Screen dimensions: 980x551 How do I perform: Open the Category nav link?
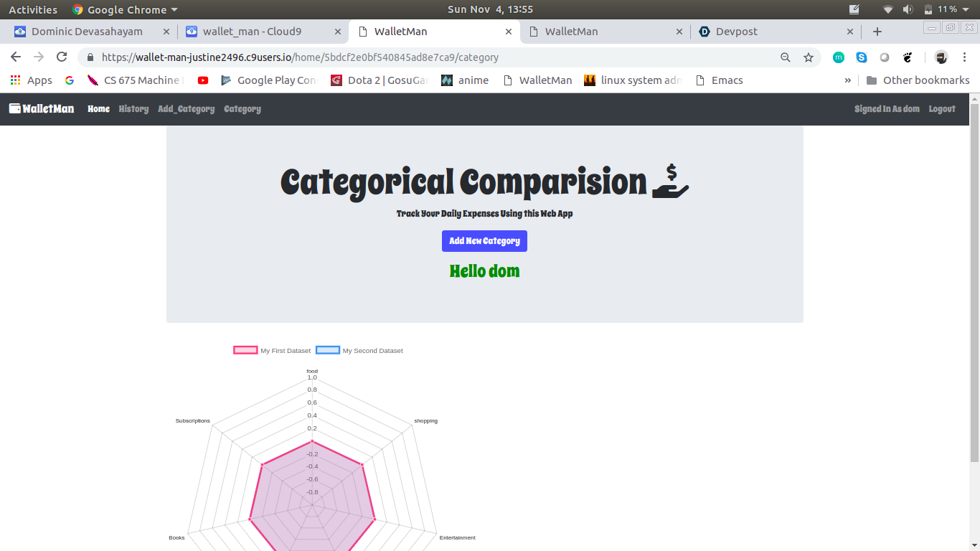pyautogui.click(x=242, y=109)
